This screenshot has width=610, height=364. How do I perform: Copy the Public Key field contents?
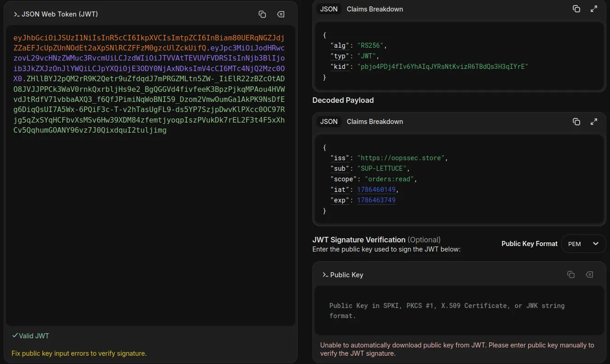tap(571, 274)
